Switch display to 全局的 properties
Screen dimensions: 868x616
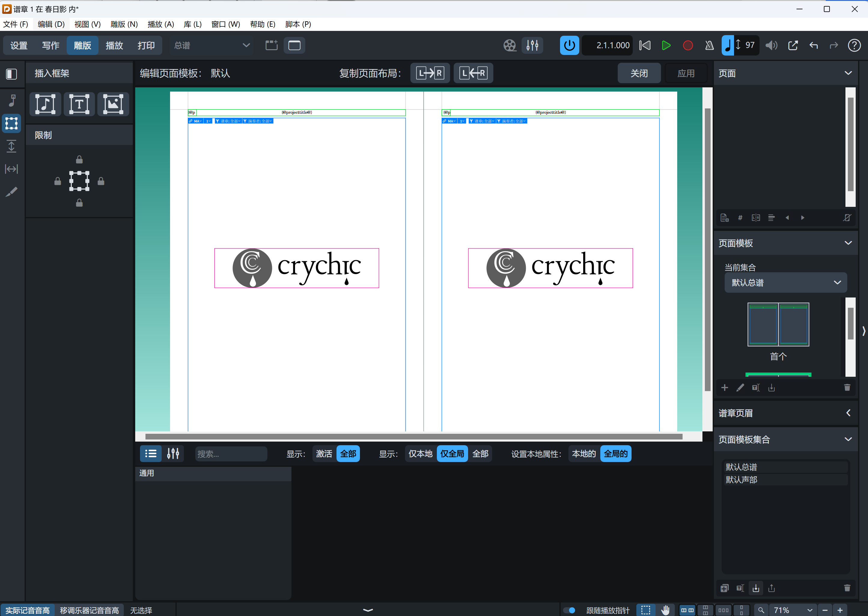click(615, 454)
